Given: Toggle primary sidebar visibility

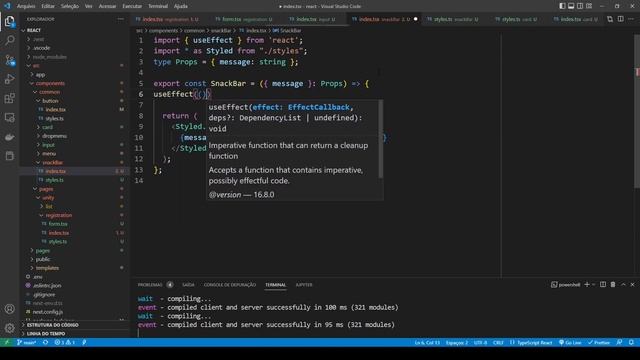Looking at the screenshot, I should pos(562,6).
